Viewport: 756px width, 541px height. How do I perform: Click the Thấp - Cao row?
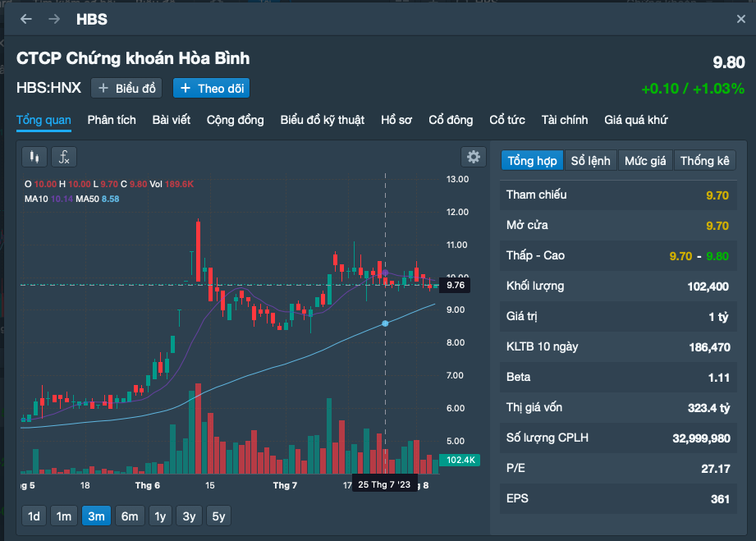pos(618,255)
